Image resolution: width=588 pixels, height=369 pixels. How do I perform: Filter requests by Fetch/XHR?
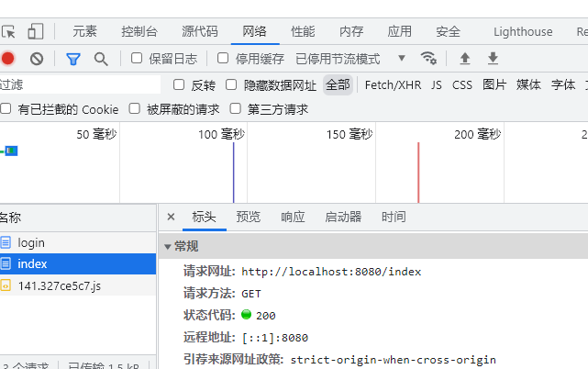click(393, 84)
